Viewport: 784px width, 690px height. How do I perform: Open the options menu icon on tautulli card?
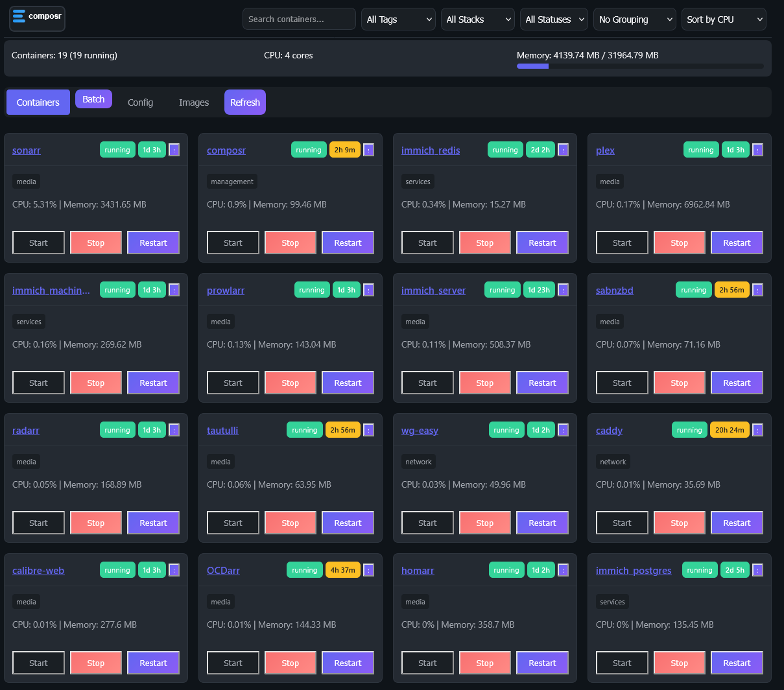pyautogui.click(x=368, y=430)
